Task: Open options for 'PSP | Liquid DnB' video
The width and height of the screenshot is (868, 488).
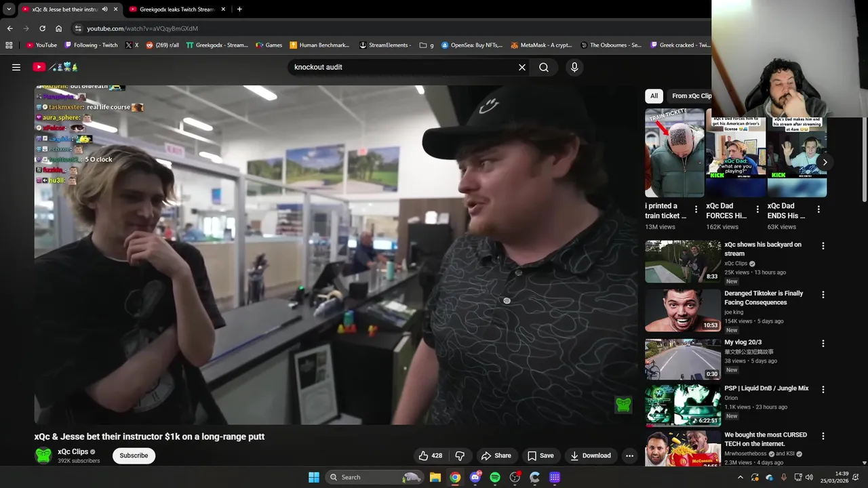Action: 823,390
